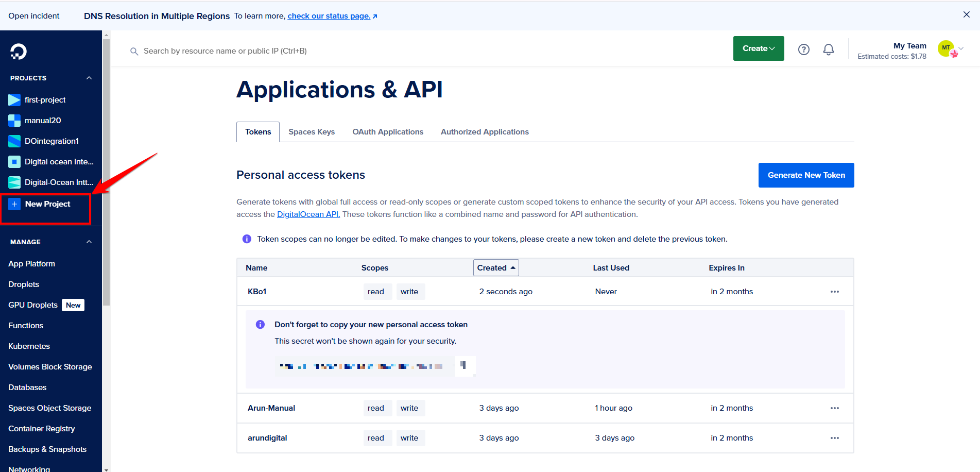
Task: Open the more options menu for arundigital
Action: pyautogui.click(x=834, y=438)
